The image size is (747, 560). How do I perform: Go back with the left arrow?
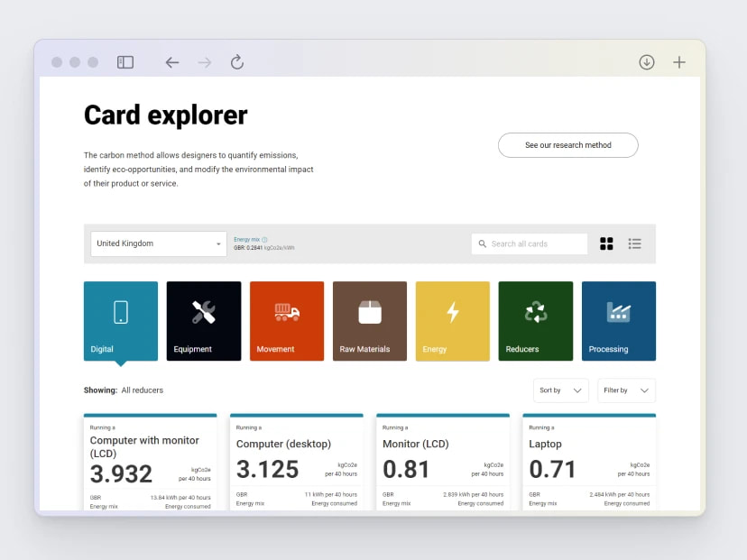(x=172, y=62)
